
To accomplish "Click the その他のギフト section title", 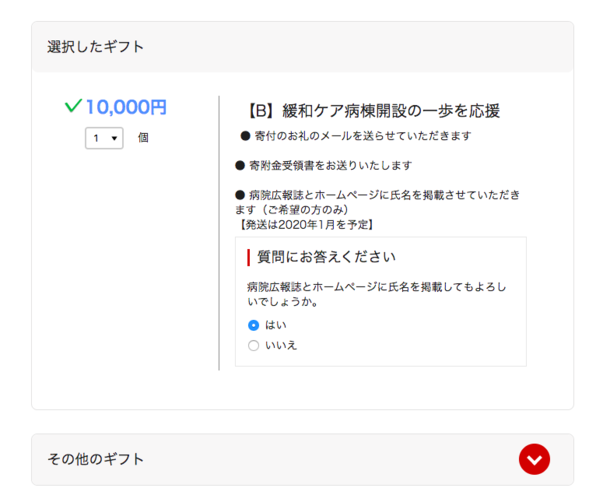I will [x=96, y=459].
